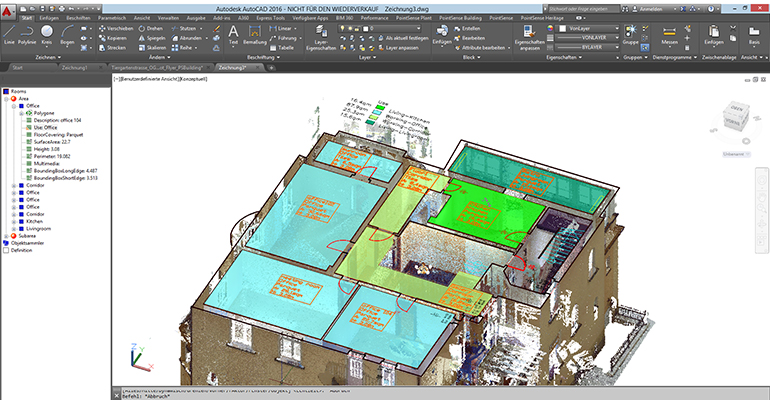Select the Linie drawing tool
This screenshot has height=400, width=770.
coord(9,34)
